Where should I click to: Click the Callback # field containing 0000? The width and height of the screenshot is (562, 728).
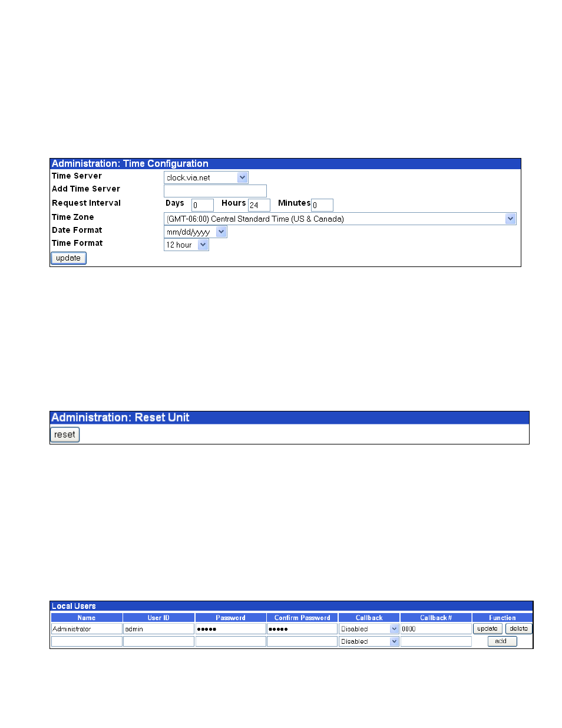(436, 629)
